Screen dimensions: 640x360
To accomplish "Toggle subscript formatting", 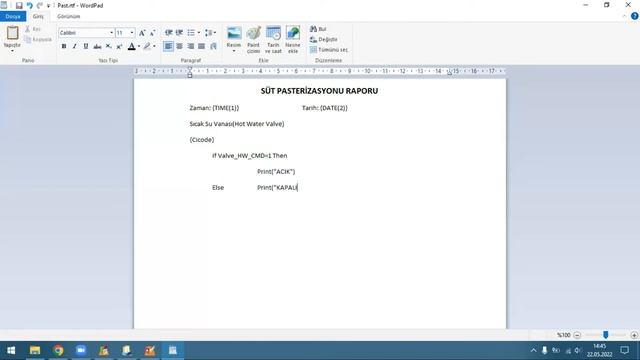I will (108, 47).
